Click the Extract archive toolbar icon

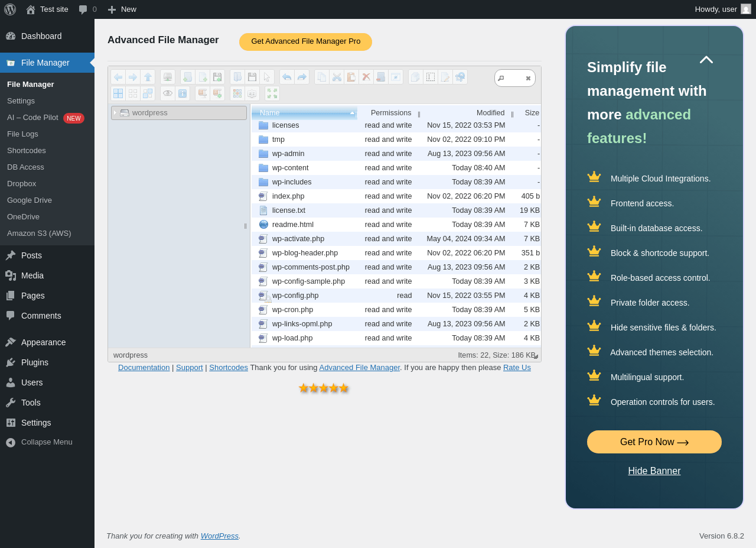[203, 93]
